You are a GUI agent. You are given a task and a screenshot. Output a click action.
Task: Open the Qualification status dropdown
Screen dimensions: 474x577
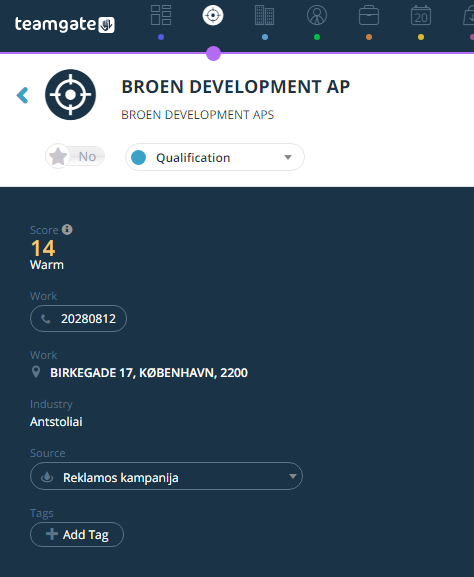click(x=215, y=157)
